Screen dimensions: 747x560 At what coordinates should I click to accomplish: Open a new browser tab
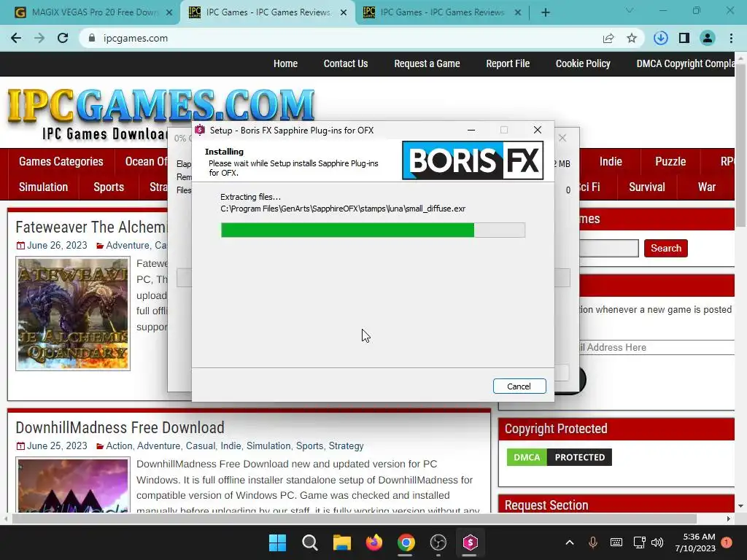(546, 12)
